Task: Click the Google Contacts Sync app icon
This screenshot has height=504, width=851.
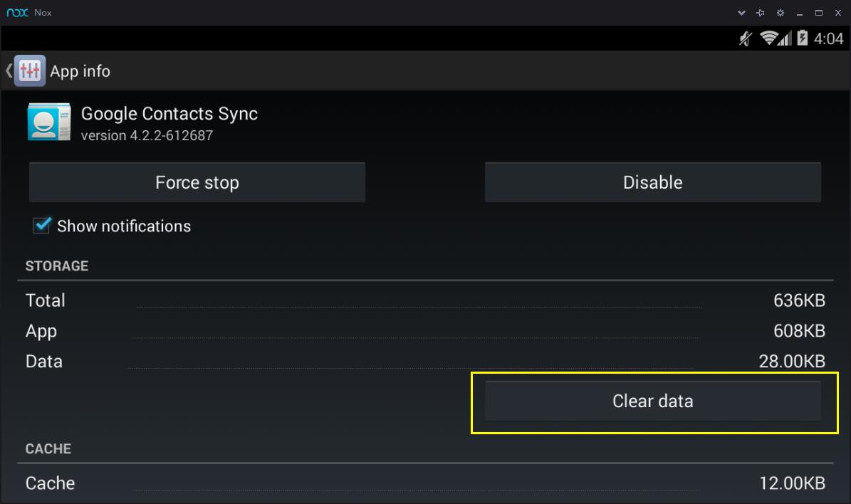Action: click(48, 122)
